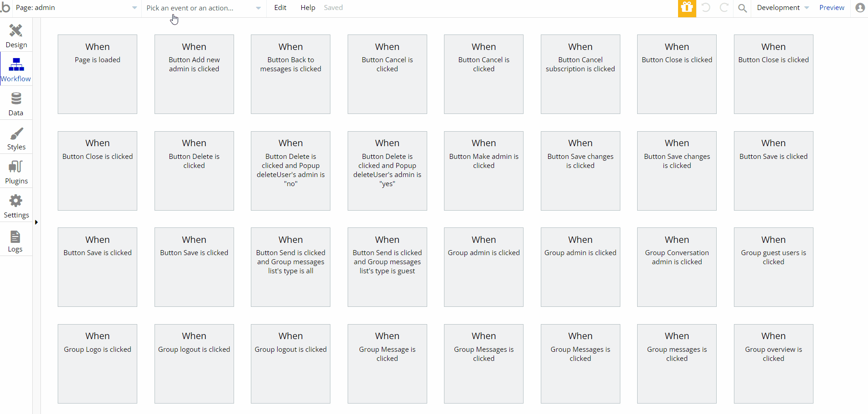Select Button Delete workflow with admin "yes"
This screenshot has width=868, height=414.
(387, 171)
